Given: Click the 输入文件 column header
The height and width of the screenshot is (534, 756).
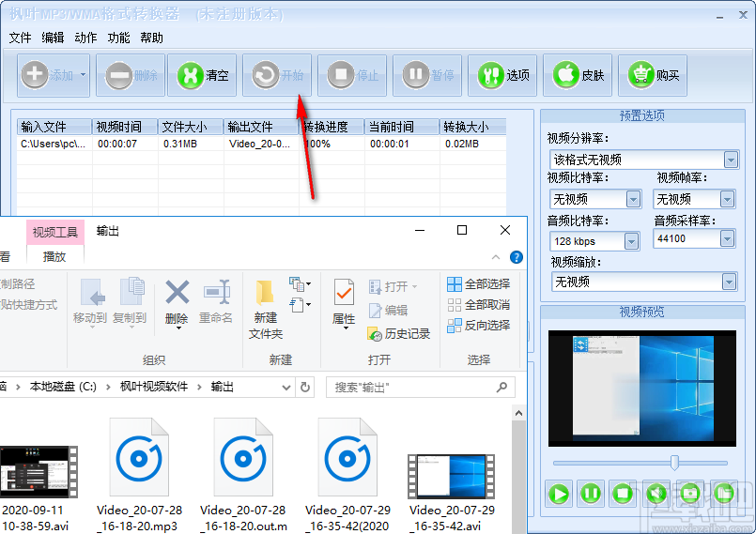Looking at the screenshot, I should (54, 127).
